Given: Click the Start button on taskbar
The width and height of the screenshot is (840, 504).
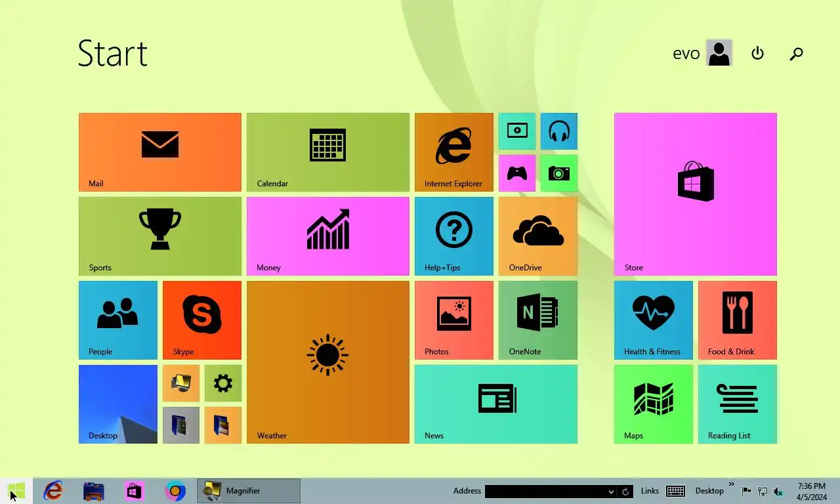Looking at the screenshot, I should click(x=16, y=491).
